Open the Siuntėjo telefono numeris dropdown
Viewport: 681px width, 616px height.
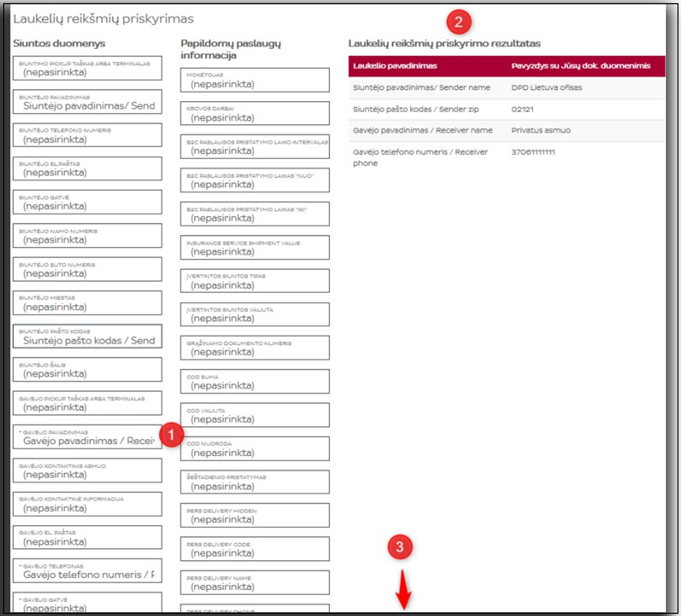(87, 135)
